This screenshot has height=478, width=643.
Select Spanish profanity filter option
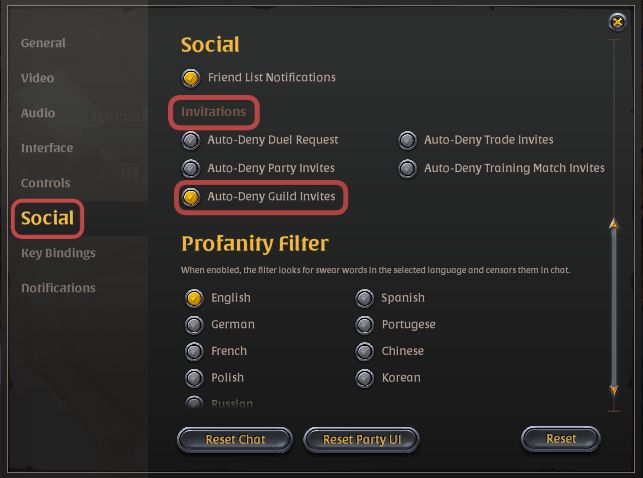365,298
